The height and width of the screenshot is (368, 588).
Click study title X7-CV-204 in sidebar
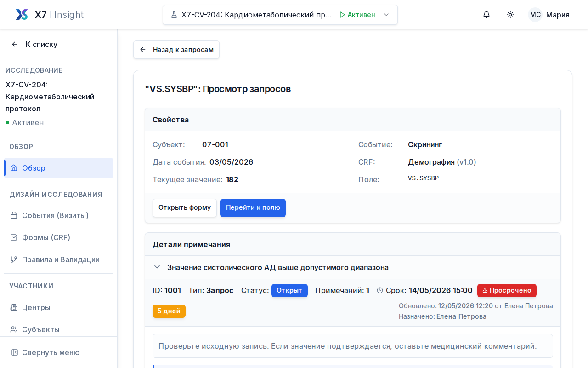click(x=50, y=97)
